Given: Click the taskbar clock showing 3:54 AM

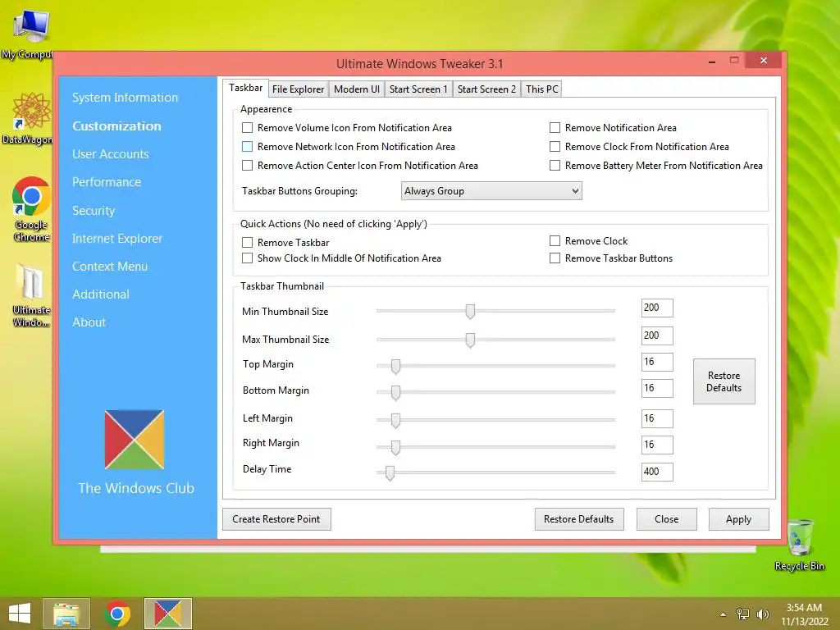Looking at the screenshot, I should pos(804,614).
